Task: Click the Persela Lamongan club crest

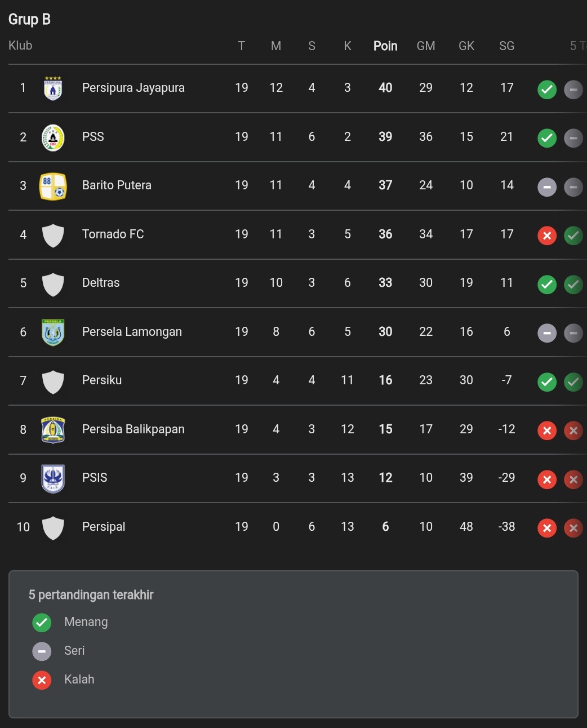Action: click(53, 332)
